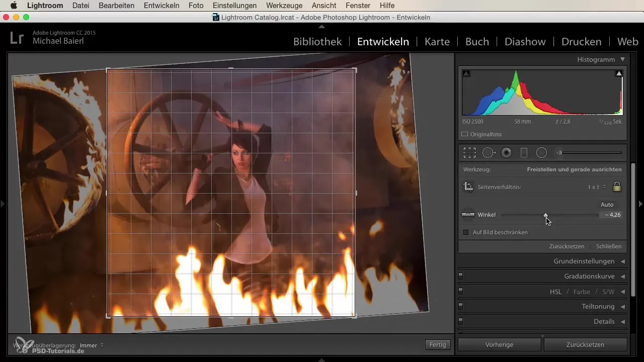Click the Fertig button
The width and height of the screenshot is (644, 362).
coord(437,345)
